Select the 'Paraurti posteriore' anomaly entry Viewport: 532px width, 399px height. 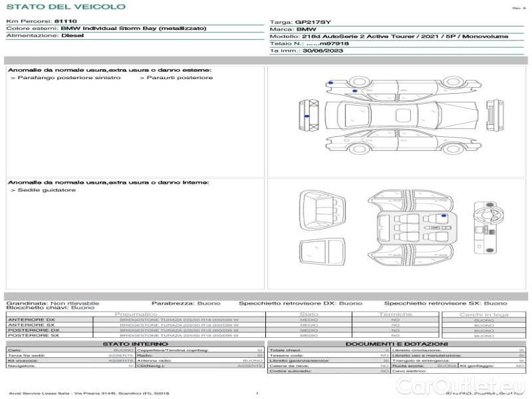(x=176, y=78)
